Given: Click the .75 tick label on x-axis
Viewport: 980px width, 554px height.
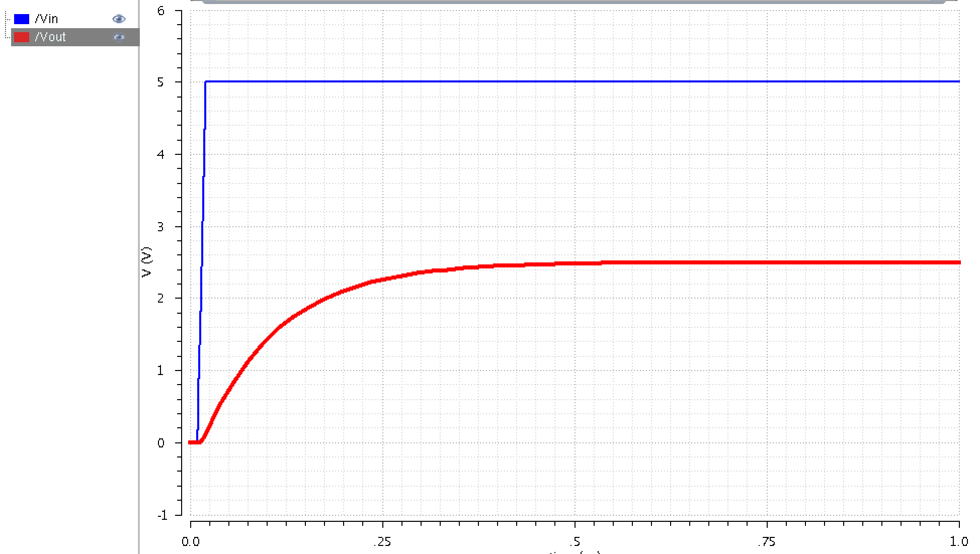Looking at the screenshot, I should click(767, 542).
